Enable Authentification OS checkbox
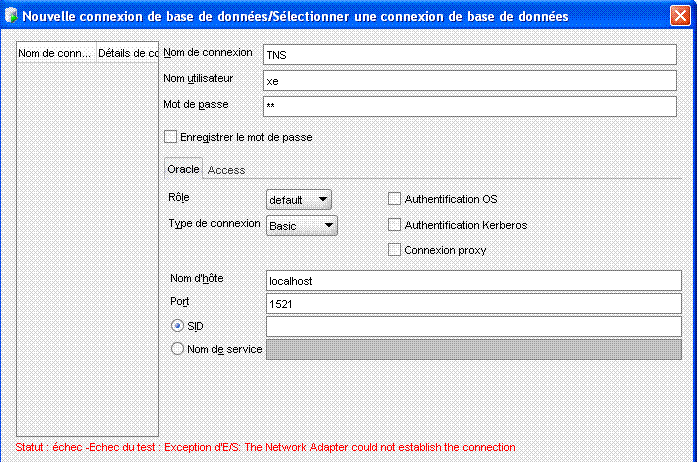697x462 pixels. [x=394, y=198]
